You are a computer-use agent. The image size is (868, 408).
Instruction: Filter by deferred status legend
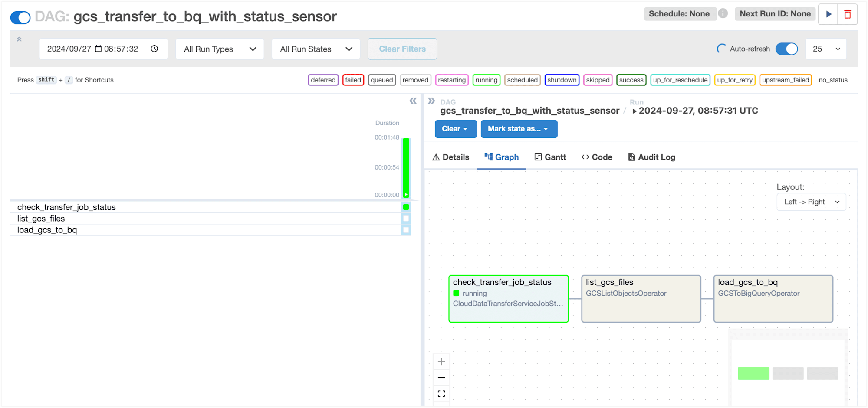point(323,80)
